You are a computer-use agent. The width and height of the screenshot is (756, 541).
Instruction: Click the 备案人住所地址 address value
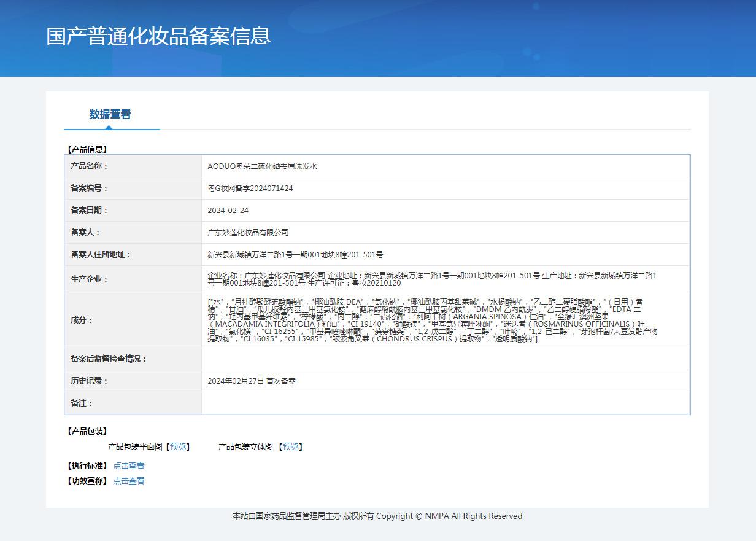(295, 255)
